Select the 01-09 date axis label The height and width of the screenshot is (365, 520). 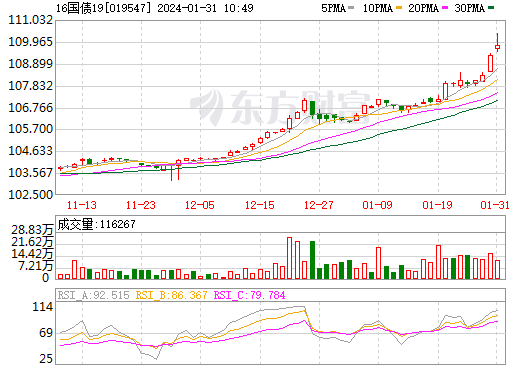[377, 205]
